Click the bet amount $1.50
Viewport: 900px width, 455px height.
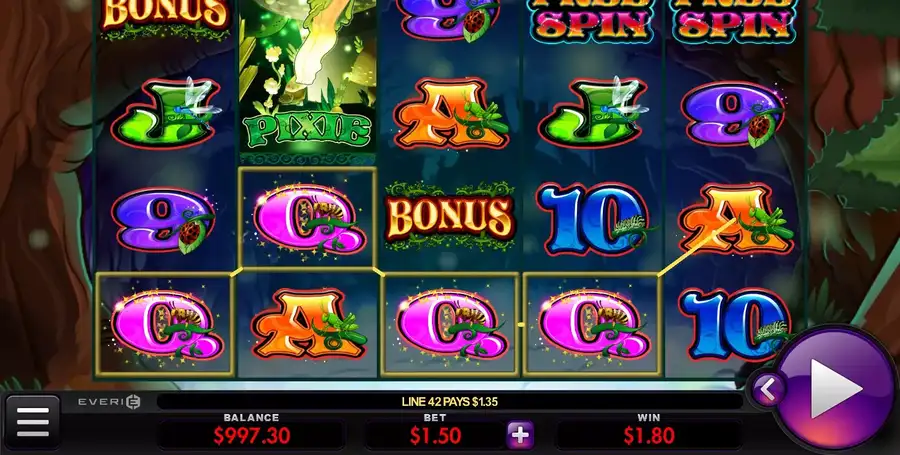tap(435, 436)
